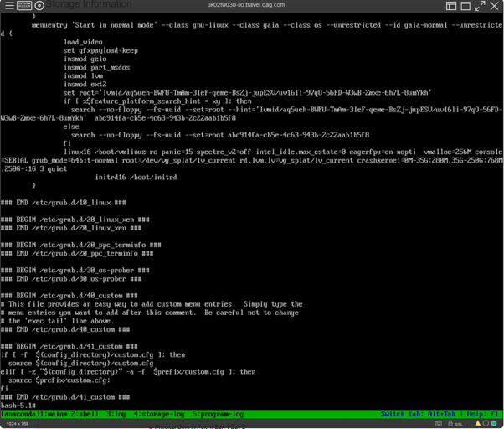The width and height of the screenshot is (504, 429).
Task: Click the window layout icon in the header
Action: click(451, 5)
